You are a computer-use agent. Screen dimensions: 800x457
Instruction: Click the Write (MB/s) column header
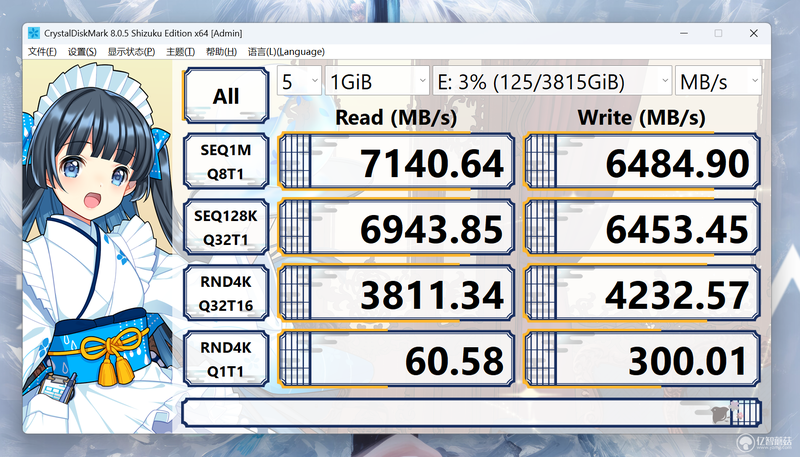[x=641, y=117]
